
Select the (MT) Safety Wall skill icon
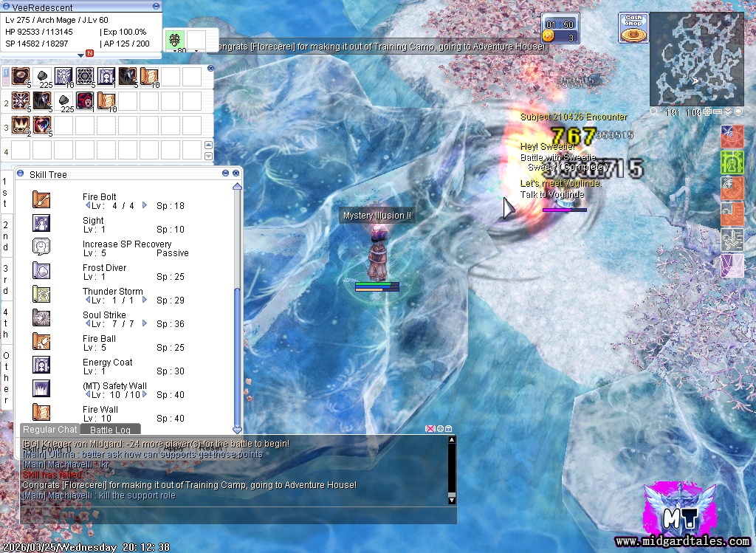[41, 388]
